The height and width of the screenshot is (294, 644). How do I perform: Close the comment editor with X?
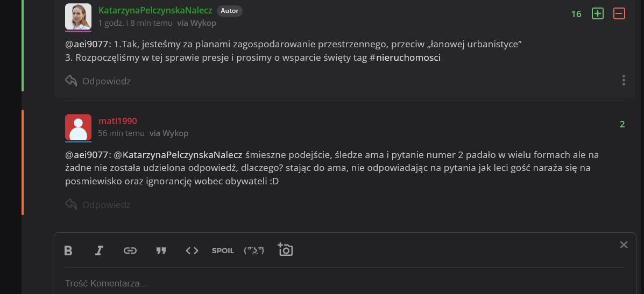624,245
